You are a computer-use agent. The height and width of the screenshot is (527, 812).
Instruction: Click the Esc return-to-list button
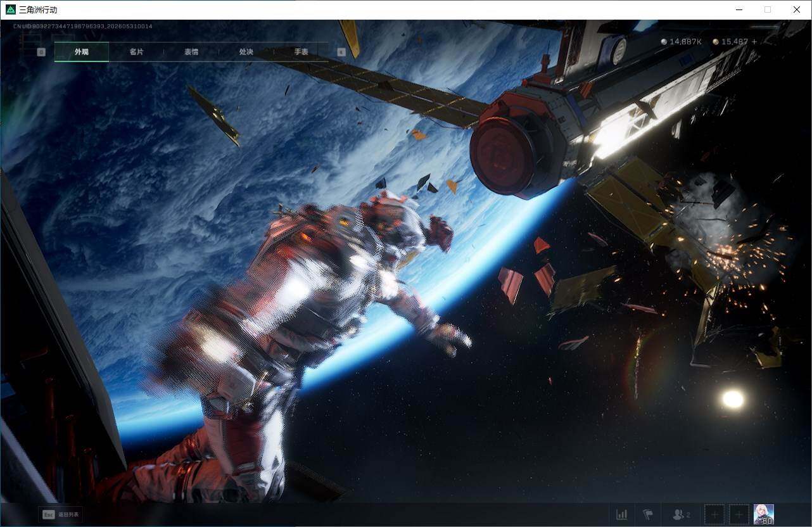(x=60, y=515)
